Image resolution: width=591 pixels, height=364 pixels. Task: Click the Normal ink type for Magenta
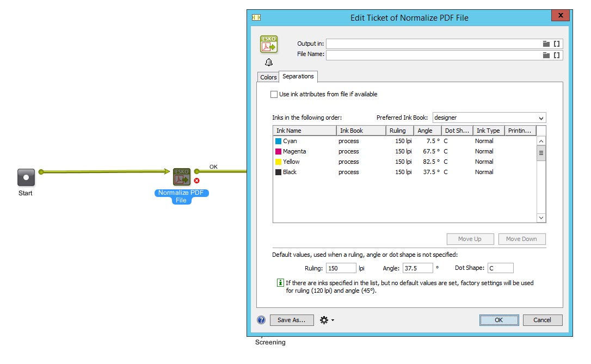484,151
